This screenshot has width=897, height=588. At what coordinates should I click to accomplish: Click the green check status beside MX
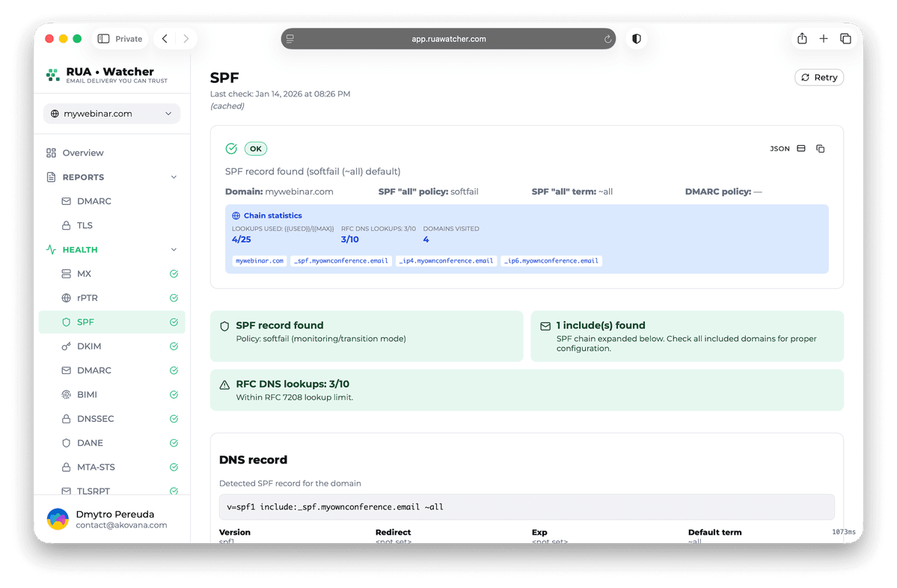(x=174, y=274)
